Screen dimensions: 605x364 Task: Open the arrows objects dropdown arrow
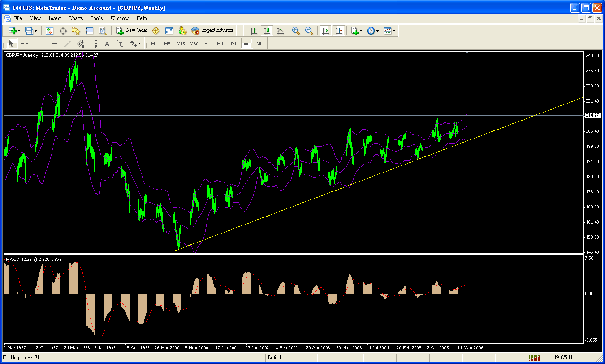140,44
